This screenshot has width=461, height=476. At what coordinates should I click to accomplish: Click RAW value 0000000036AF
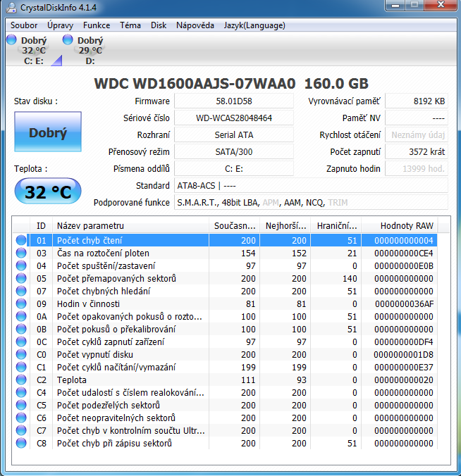(404, 304)
